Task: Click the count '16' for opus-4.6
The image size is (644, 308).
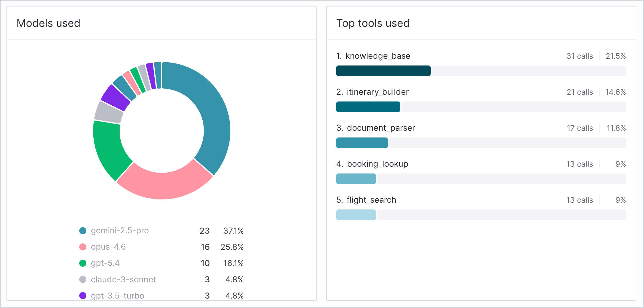Action: [x=205, y=247]
